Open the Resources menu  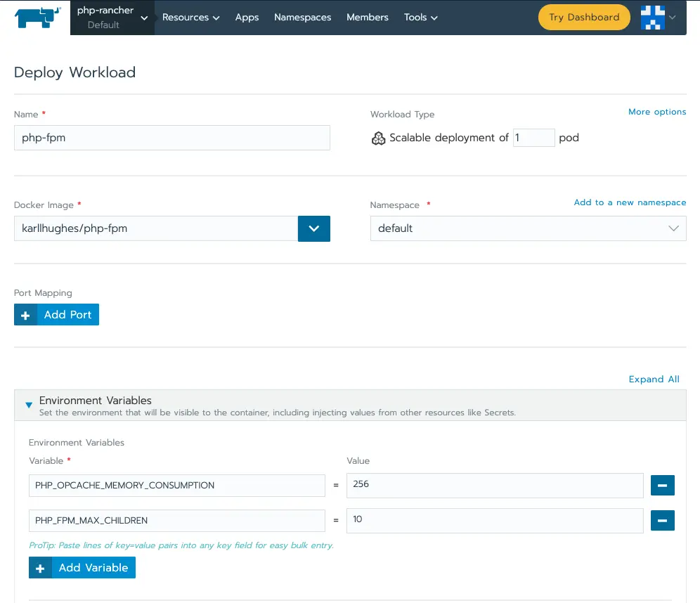click(x=190, y=18)
